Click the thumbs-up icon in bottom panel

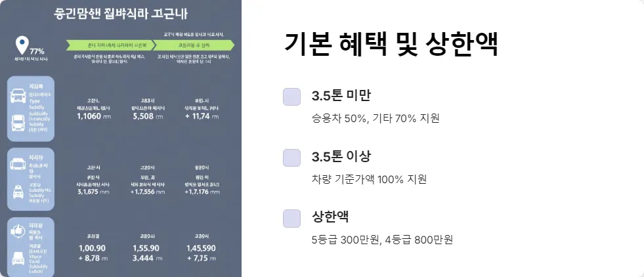pos(18,230)
